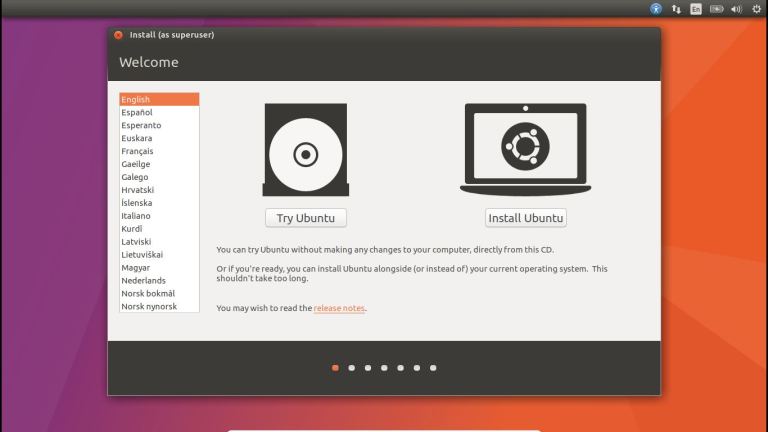768x432 pixels.
Task: Select Gaeilge in the language list
Action: (159, 164)
